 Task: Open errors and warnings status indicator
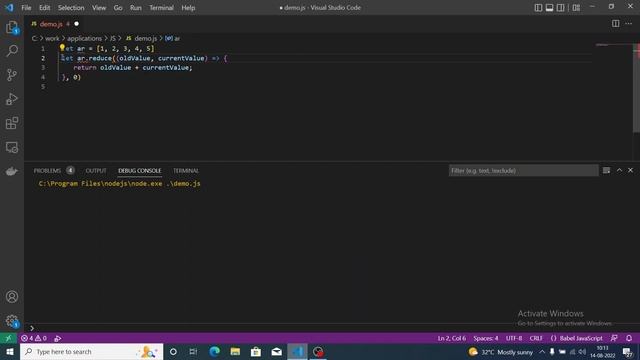click(34, 338)
